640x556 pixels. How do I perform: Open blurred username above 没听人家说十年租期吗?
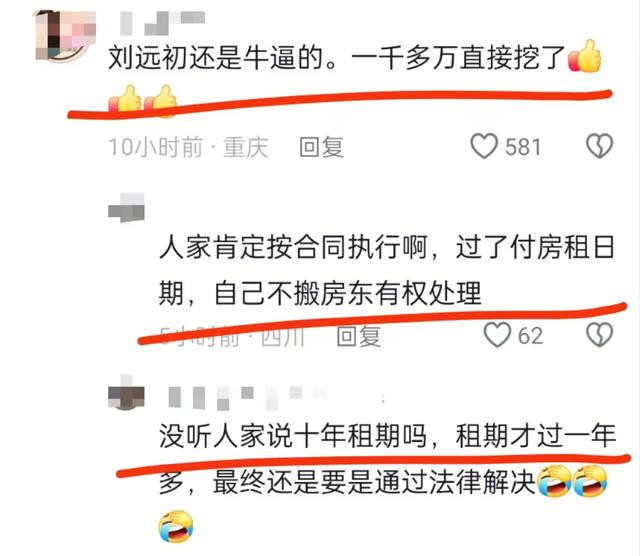coord(247,398)
